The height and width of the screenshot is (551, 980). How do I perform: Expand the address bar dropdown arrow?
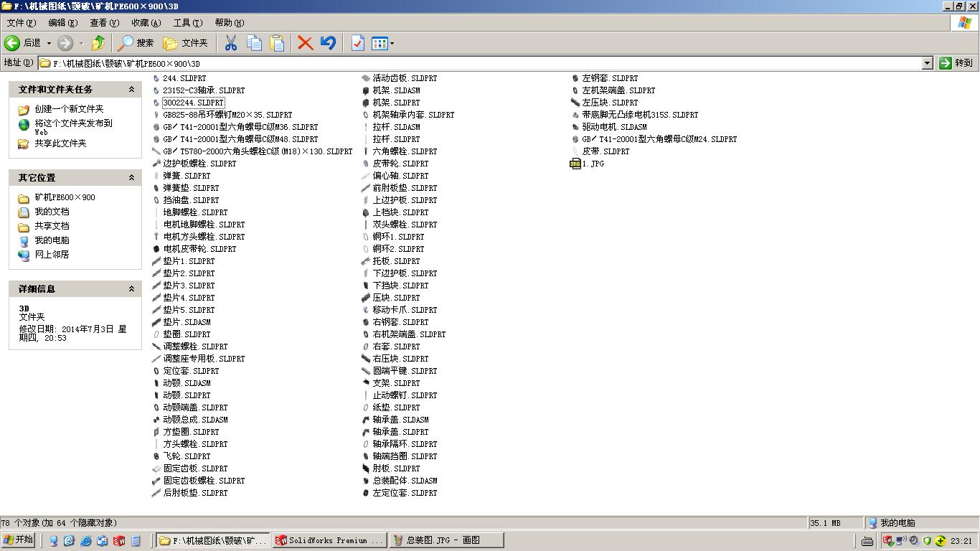click(927, 63)
